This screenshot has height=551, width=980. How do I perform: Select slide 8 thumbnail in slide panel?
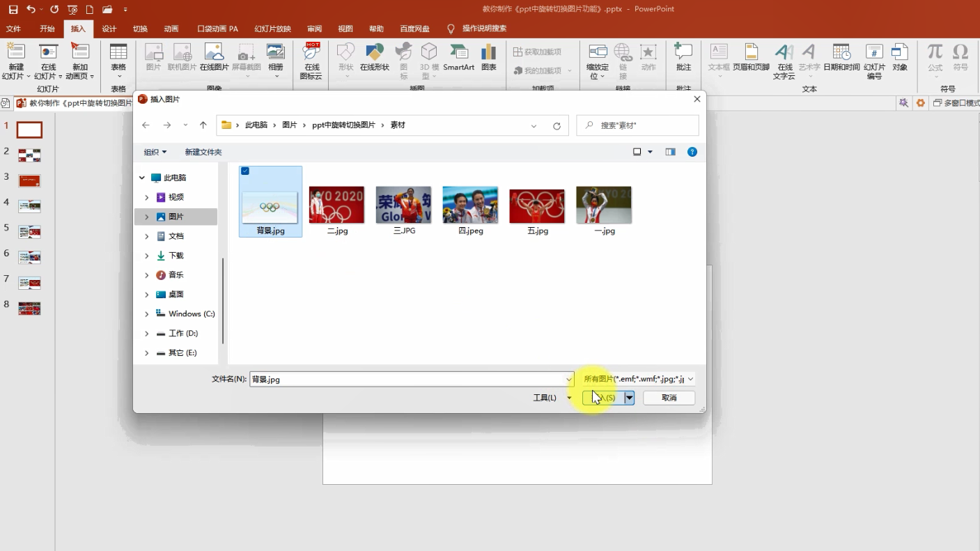[x=29, y=309]
